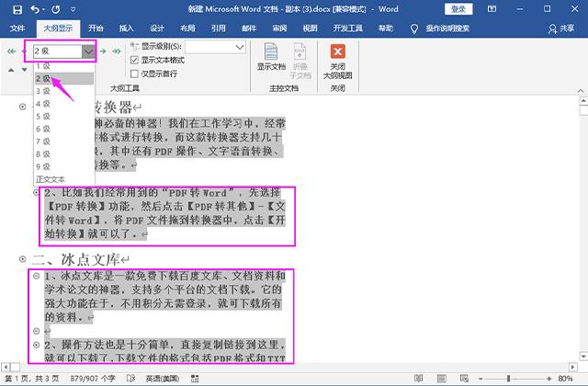Switch to the 插入 tab

tap(127, 28)
